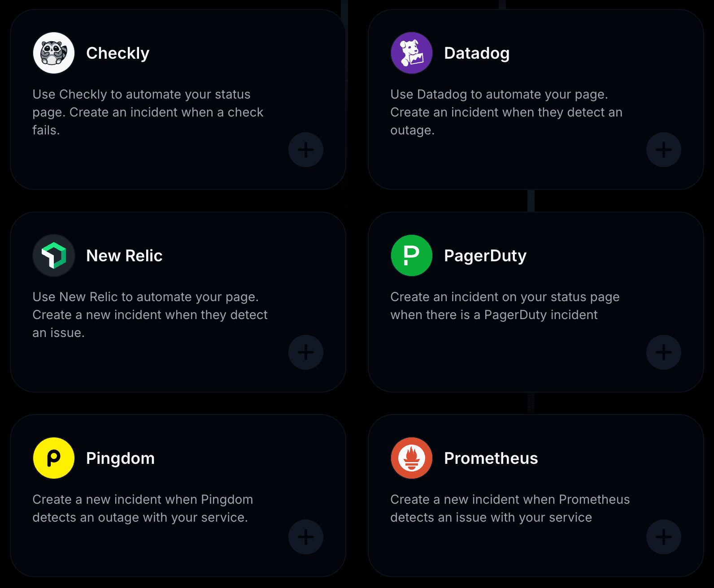714x588 pixels.
Task: Add PagerDuty integration using plus button
Action: click(x=664, y=352)
